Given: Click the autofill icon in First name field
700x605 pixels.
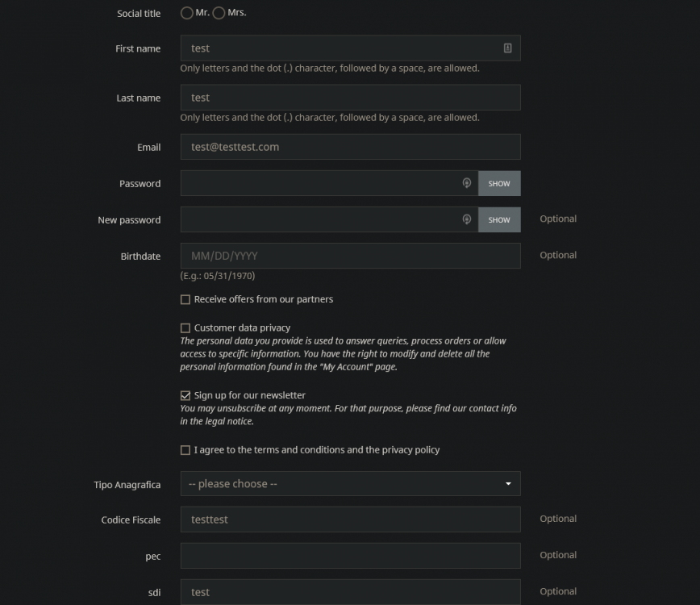Looking at the screenshot, I should pyautogui.click(x=507, y=48).
